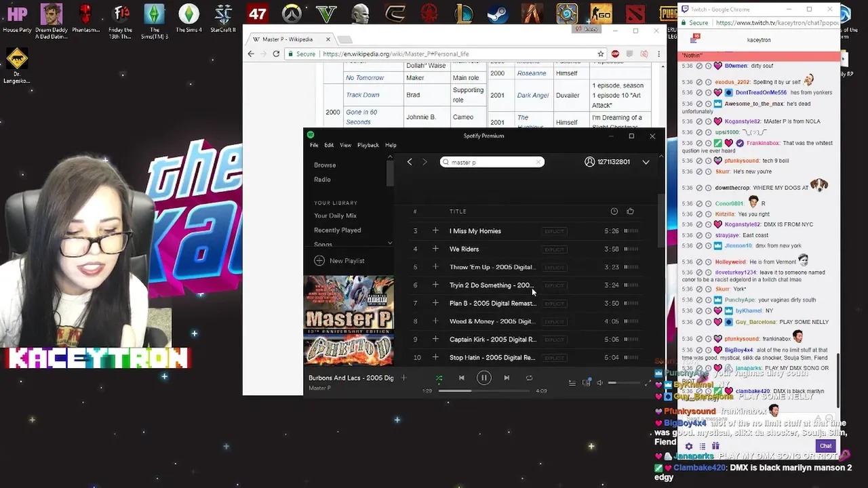Image resolution: width=868 pixels, height=488 pixels.
Task: Adjust the Spotify volume slider
Action: point(625,383)
